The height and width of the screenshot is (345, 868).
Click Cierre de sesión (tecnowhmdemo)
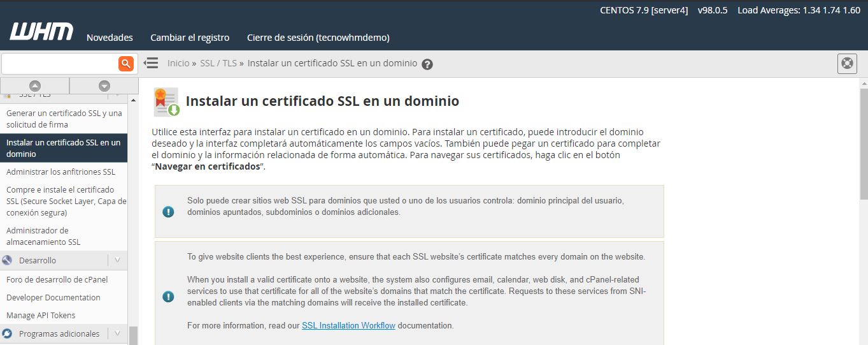point(318,38)
